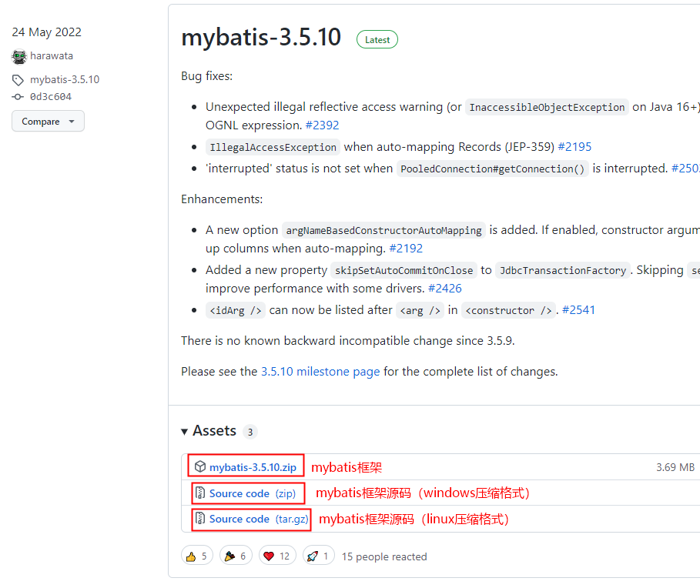Image resolution: width=700 pixels, height=588 pixels.
Task: Open the Compare dropdown
Action: pyautogui.click(x=48, y=122)
